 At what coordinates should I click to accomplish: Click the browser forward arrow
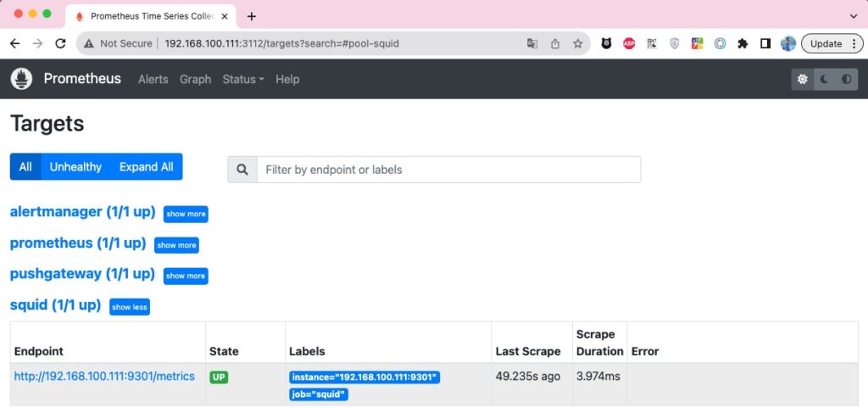click(37, 44)
